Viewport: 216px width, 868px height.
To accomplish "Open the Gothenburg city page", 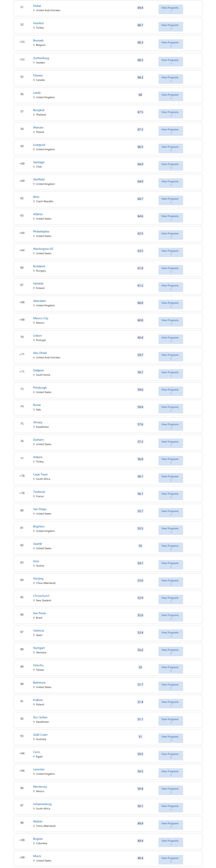I will [x=41, y=58].
